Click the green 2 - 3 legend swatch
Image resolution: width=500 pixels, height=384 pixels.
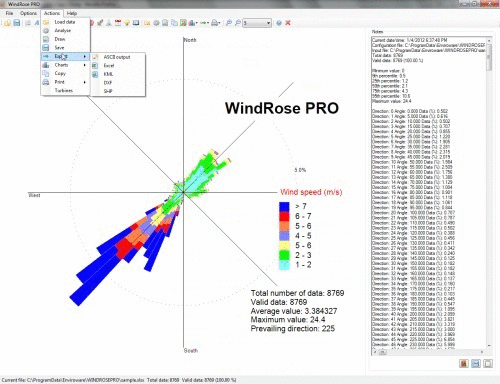click(x=284, y=255)
